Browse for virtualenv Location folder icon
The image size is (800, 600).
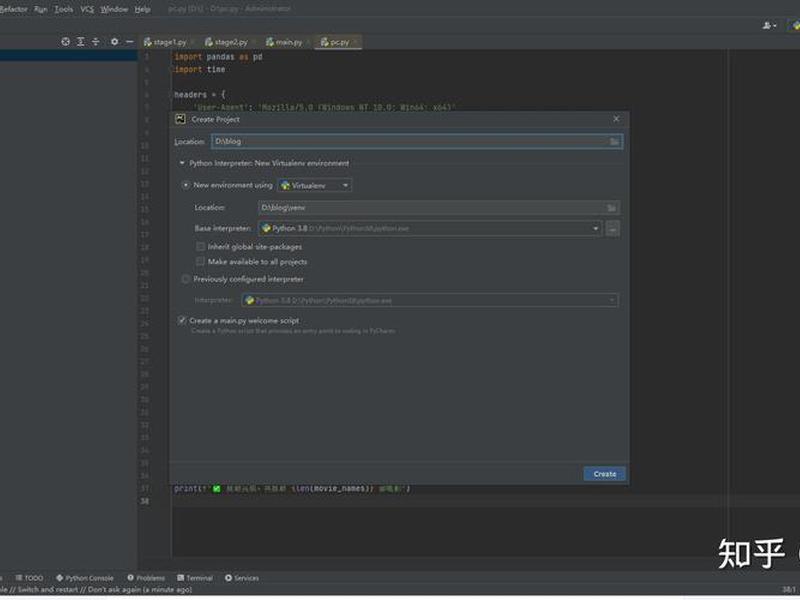pos(611,208)
